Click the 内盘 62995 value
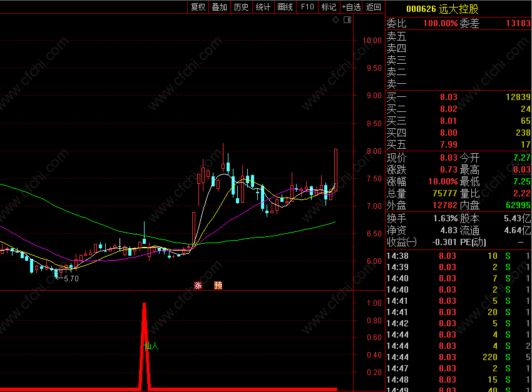Image resolution: width=532 pixels, height=392 pixels. tap(518, 205)
